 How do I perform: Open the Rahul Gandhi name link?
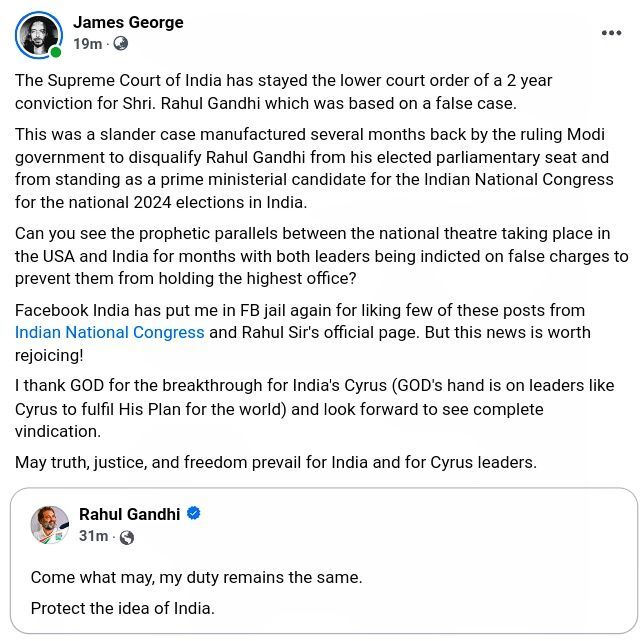point(129,514)
